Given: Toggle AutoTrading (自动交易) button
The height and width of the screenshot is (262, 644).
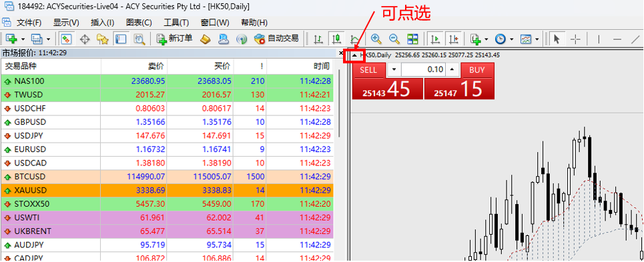Looking at the screenshot, I should click(x=276, y=39).
